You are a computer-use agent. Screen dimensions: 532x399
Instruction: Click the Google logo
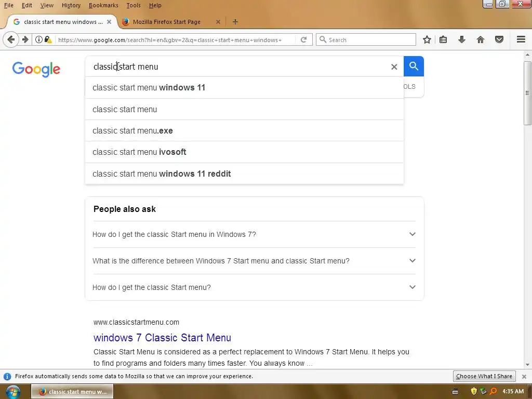click(x=36, y=69)
